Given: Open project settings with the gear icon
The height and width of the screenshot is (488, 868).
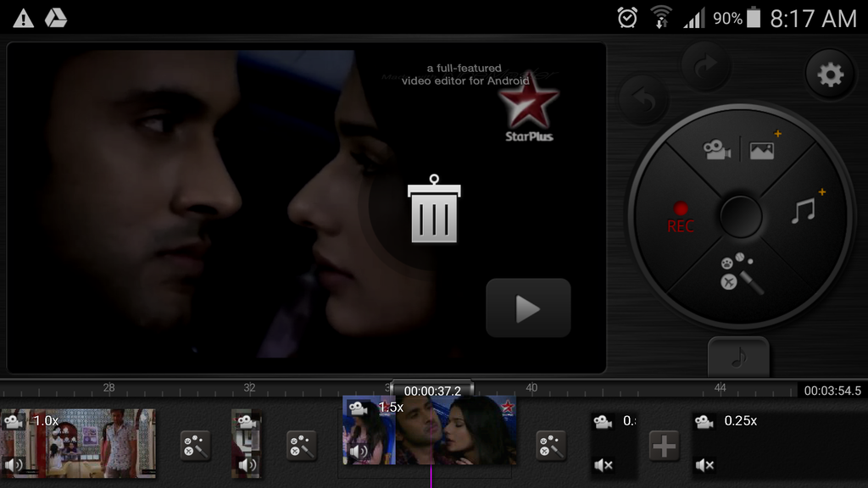Looking at the screenshot, I should pos(830,75).
